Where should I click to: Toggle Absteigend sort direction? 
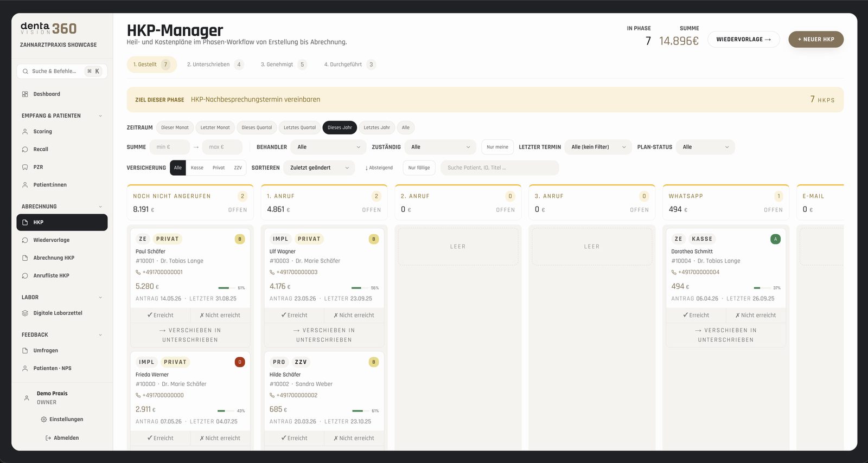[379, 168]
